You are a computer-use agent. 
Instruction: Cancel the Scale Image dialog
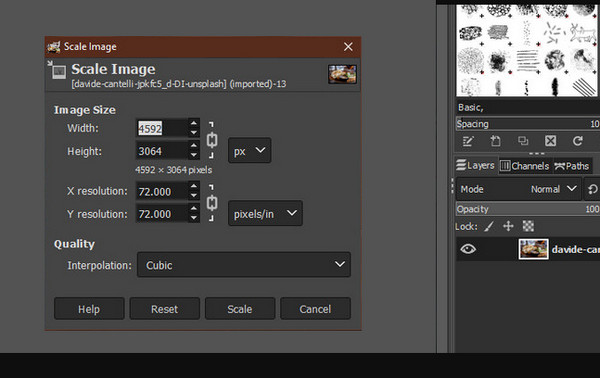pyautogui.click(x=315, y=308)
